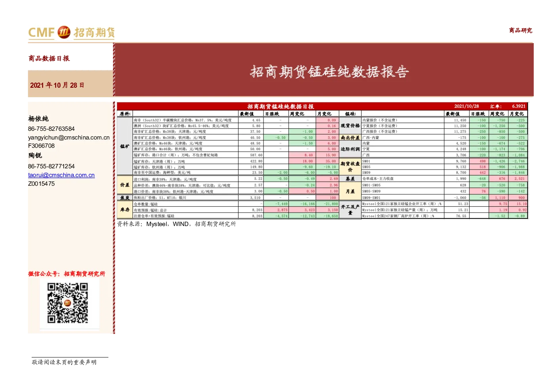Screen dimensions: 555x392
Task: Click phone number 86-755-82763584
Action: [51, 129]
